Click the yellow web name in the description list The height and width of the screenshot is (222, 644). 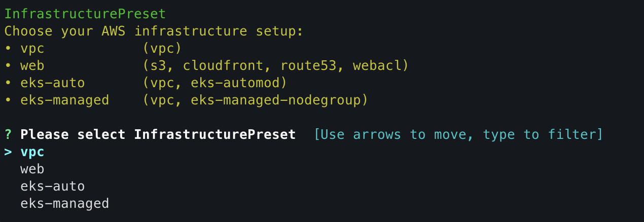coord(32,65)
